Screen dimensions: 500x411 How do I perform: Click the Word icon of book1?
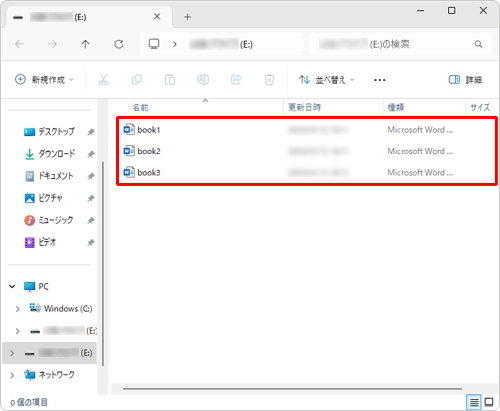click(129, 129)
